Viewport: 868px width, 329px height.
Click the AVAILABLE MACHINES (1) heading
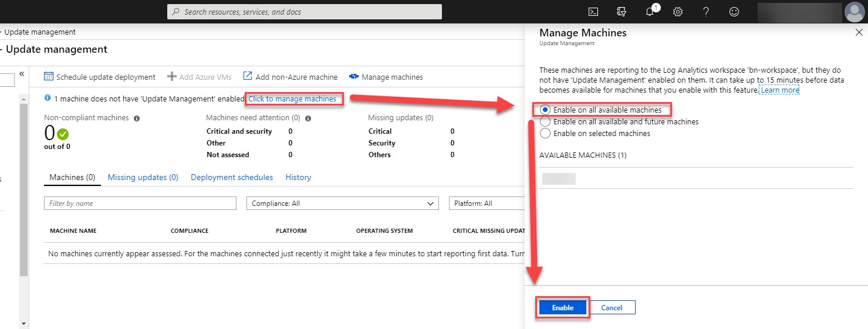click(583, 155)
